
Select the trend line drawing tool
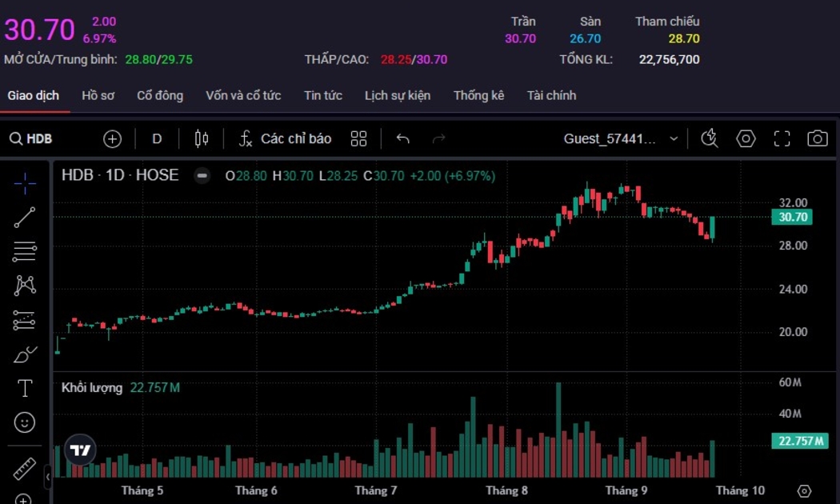[x=25, y=218]
